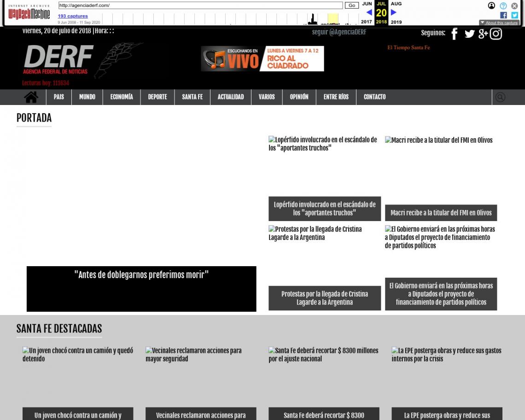Open the Lopérfido aportantes truchos caption box
The image size is (525, 420).
(x=325, y=209)
